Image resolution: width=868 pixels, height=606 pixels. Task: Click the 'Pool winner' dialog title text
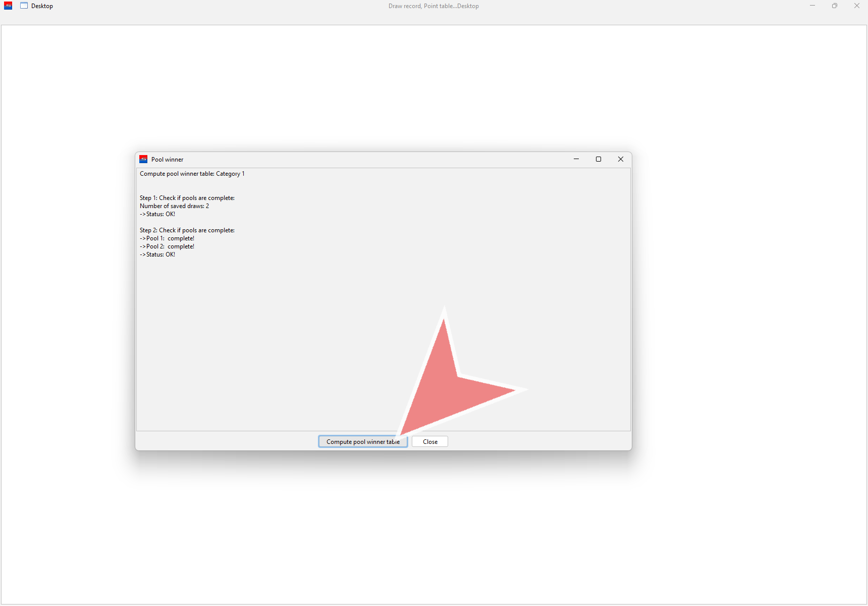tap(168, 160)
